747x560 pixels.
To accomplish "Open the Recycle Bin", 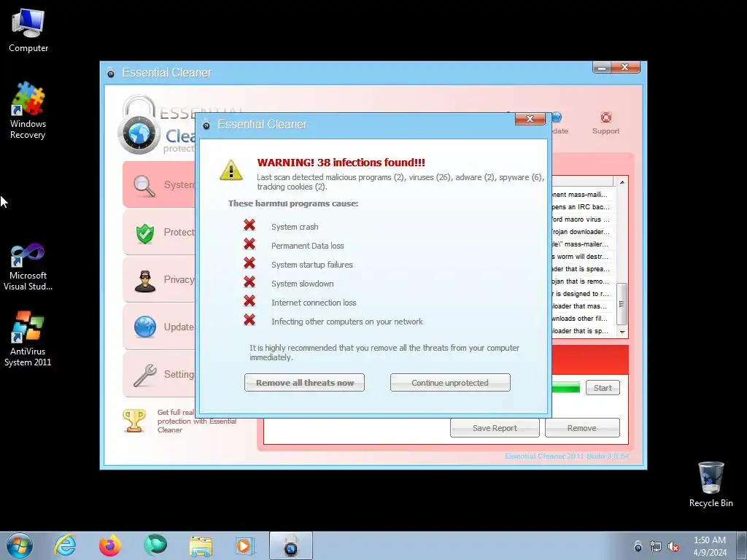I will tap(711, 484).
